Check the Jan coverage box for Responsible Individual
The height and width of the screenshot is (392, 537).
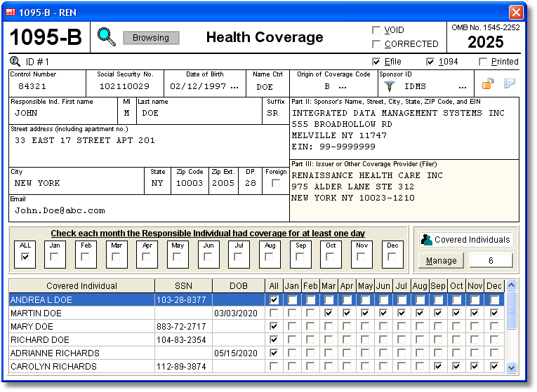coord(54,257)
